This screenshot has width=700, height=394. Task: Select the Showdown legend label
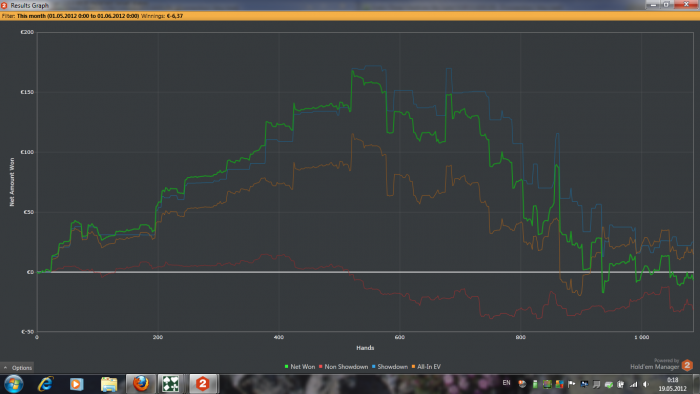pos(392,367)
